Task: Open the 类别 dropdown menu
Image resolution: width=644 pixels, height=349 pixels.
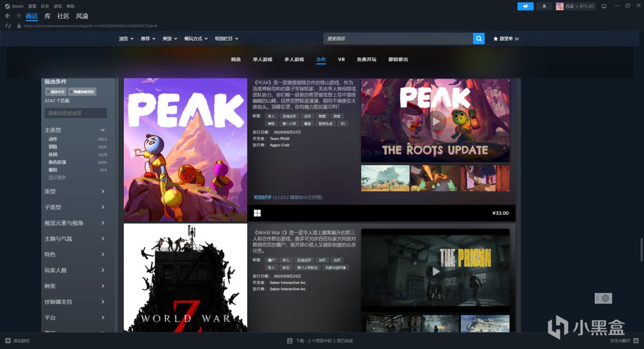Action: coord(170,39)
